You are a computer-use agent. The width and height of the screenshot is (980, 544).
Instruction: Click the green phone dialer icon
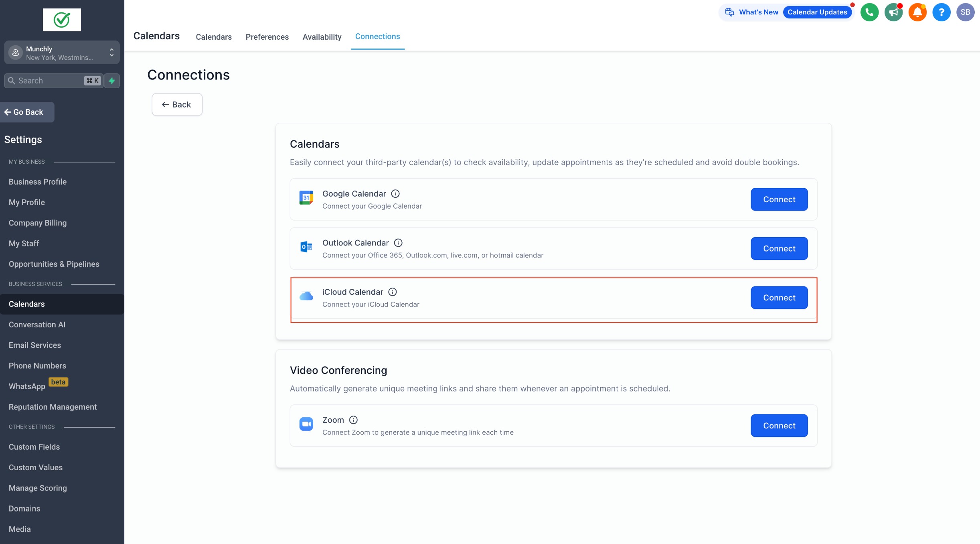pyautogui.click(x=869, y=12)
